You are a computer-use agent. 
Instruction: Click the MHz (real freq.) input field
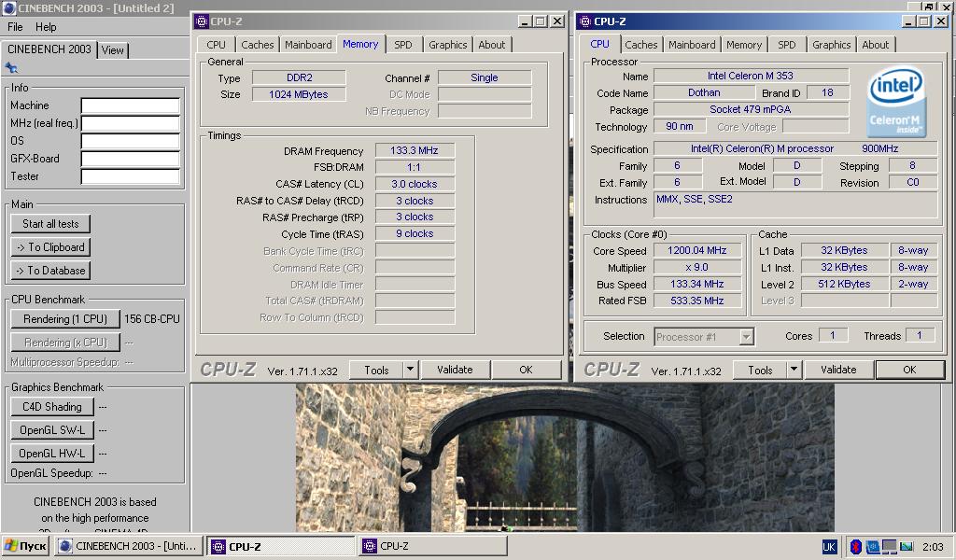(131, 123)
